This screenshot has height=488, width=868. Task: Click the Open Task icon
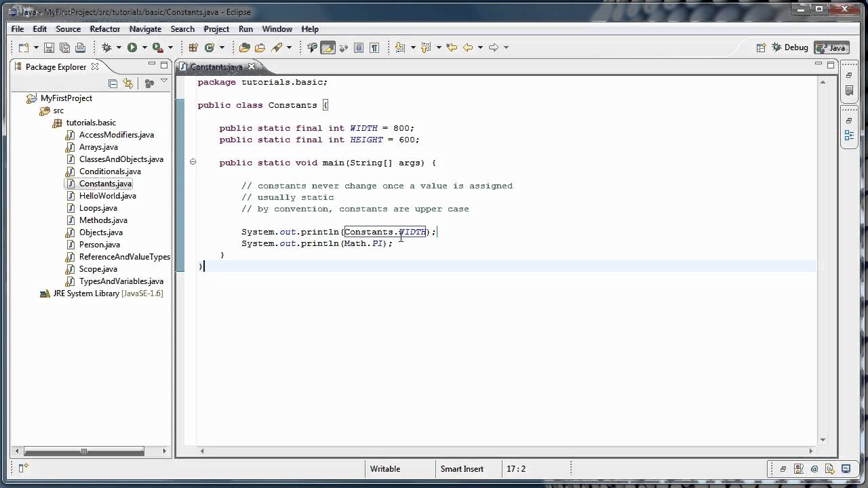point(260,47)
